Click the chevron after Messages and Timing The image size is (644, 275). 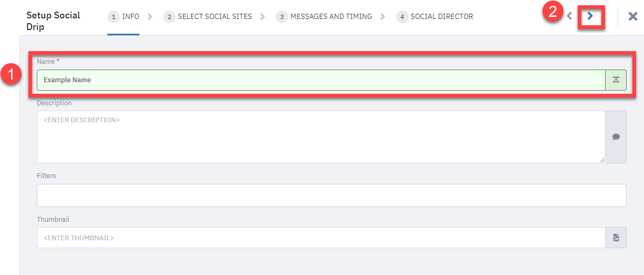384,17
